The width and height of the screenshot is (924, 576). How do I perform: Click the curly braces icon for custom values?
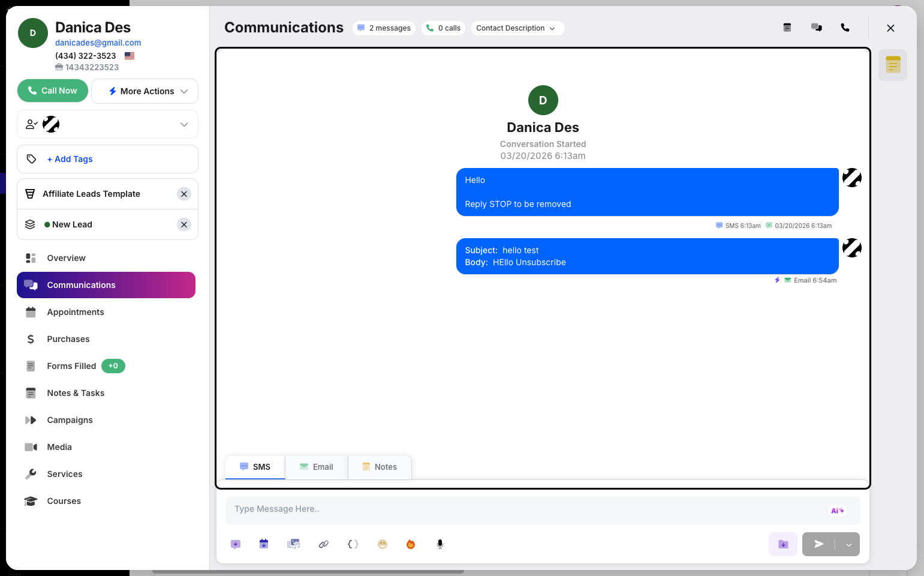[353, 544]
